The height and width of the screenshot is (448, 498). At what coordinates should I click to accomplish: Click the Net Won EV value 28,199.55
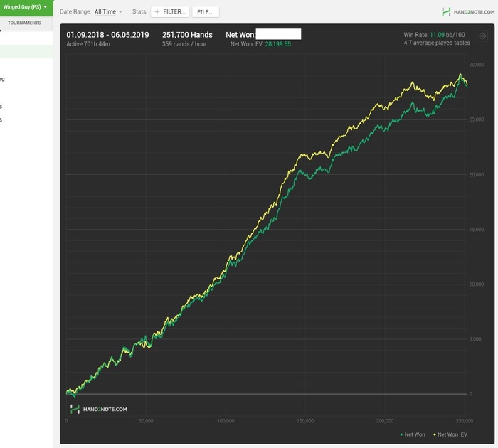278,44
